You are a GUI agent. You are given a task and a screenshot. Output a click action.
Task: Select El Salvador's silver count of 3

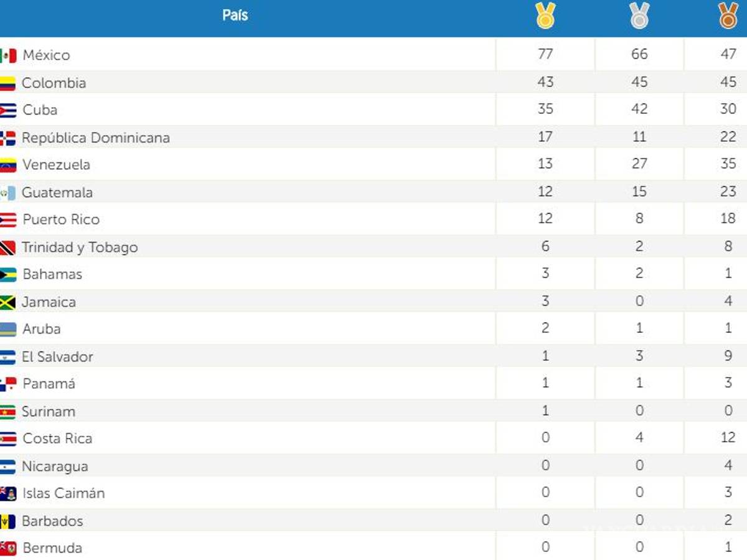click(639, 356)
